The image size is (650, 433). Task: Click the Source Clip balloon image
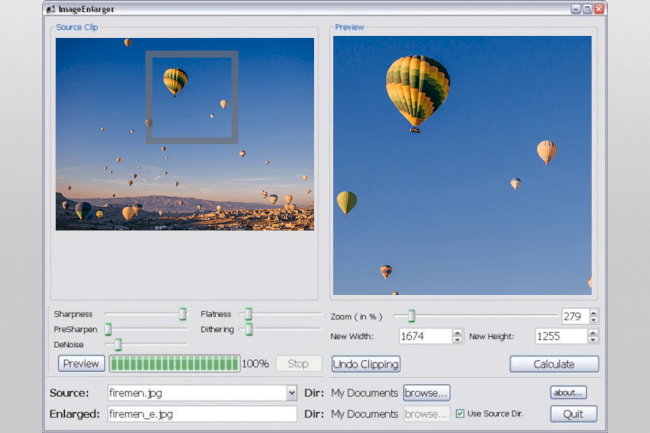point(185,134)
